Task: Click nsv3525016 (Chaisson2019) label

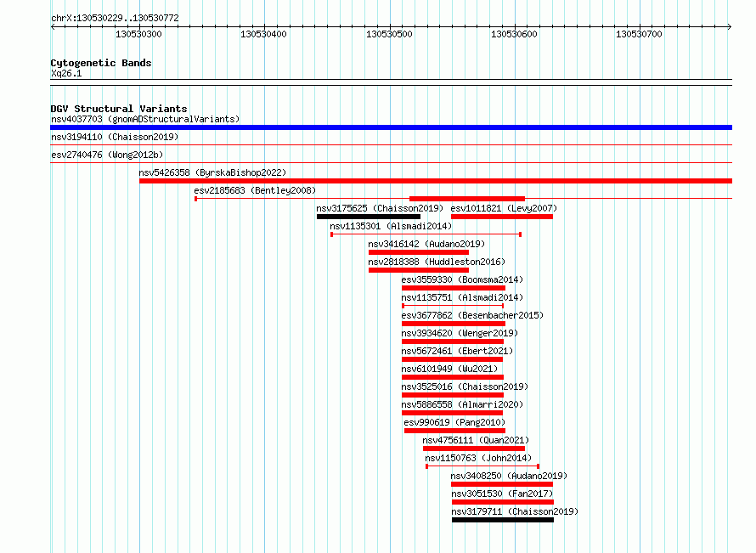Action: [x=465, y=387]
